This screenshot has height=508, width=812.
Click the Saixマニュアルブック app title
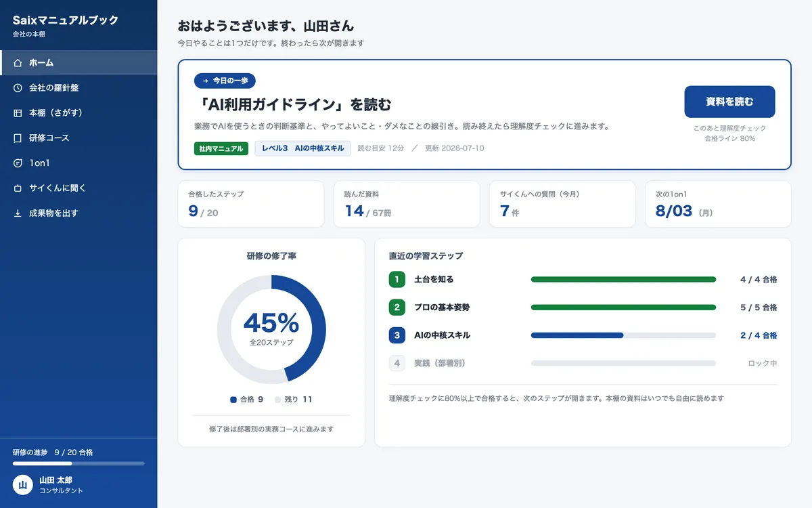coord(66,20)
